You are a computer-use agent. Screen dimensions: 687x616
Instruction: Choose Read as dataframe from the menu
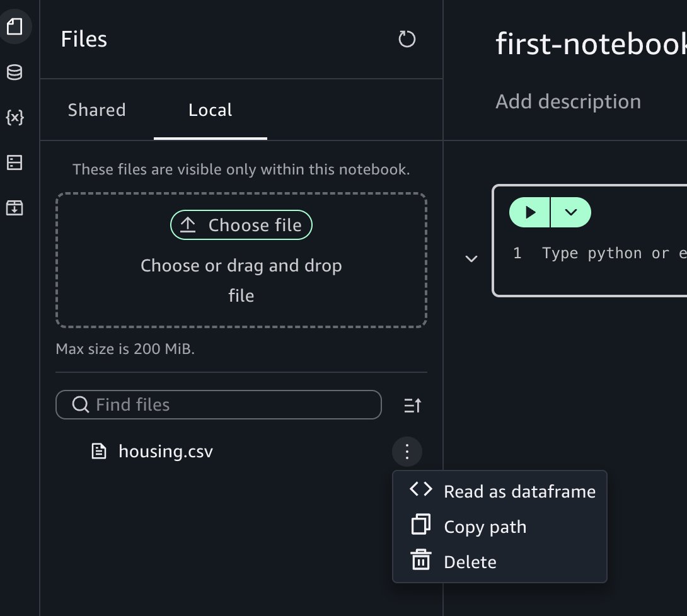coord(519,491)
